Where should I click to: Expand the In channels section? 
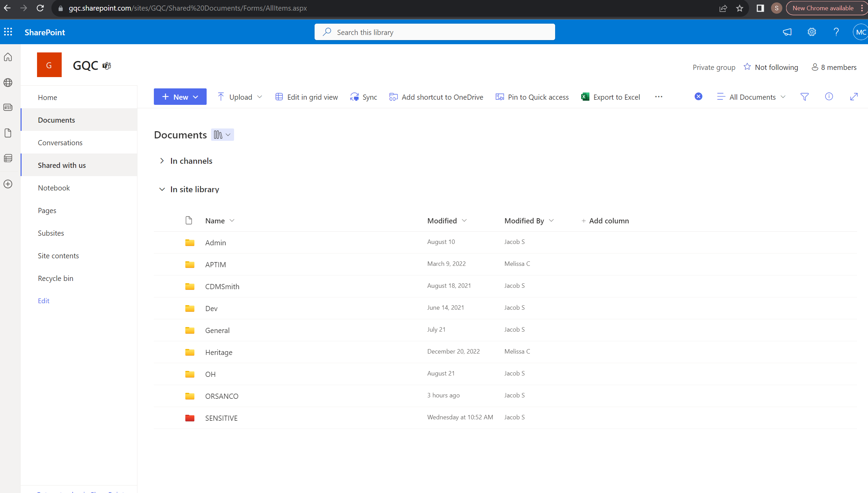tap(162, 161)
